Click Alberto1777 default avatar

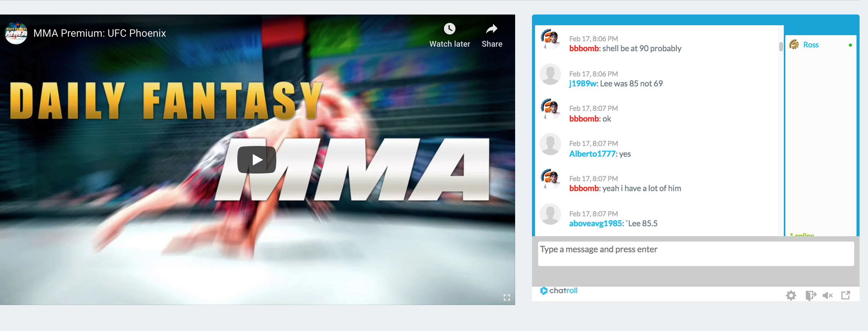550,144
